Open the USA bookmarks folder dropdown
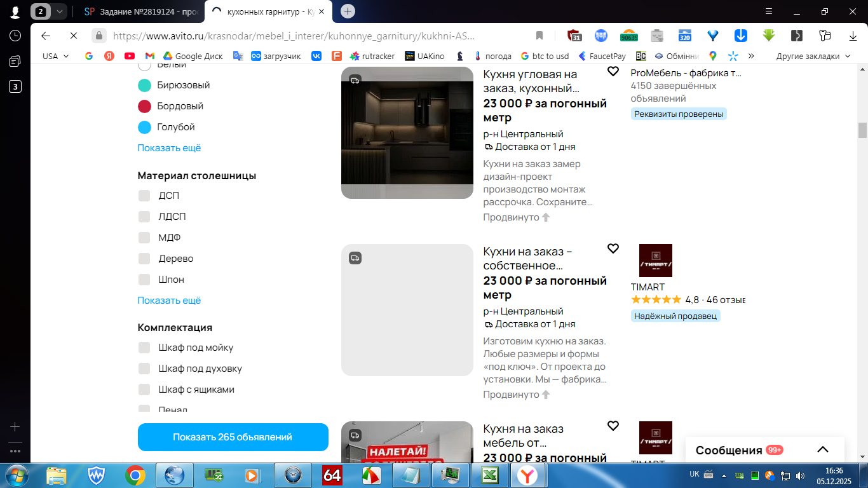The width and height of the screenshot is (868, 488). pos(55,56)
